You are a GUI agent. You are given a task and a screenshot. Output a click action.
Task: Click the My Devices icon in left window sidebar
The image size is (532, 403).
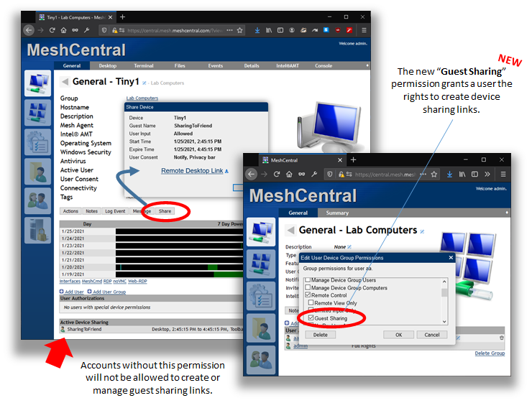coord(37,83)
